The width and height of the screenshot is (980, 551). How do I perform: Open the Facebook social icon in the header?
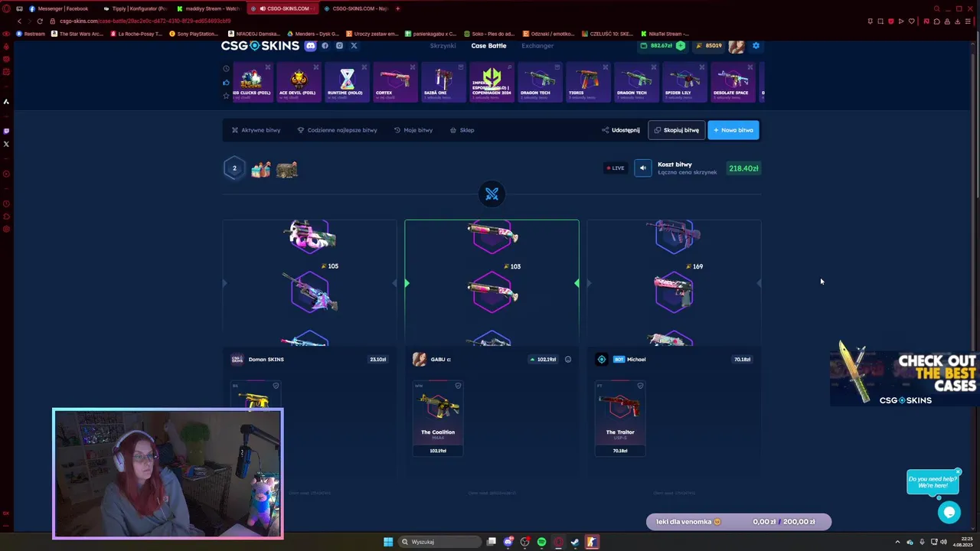[325, 46]
